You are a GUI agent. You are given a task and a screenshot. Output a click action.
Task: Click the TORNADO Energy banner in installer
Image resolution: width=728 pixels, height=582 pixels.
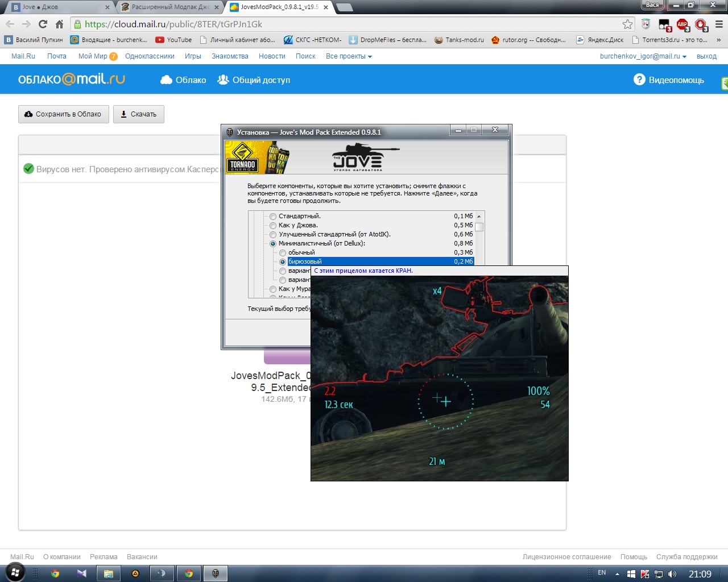pyautogui.click(x=257, y=157)
